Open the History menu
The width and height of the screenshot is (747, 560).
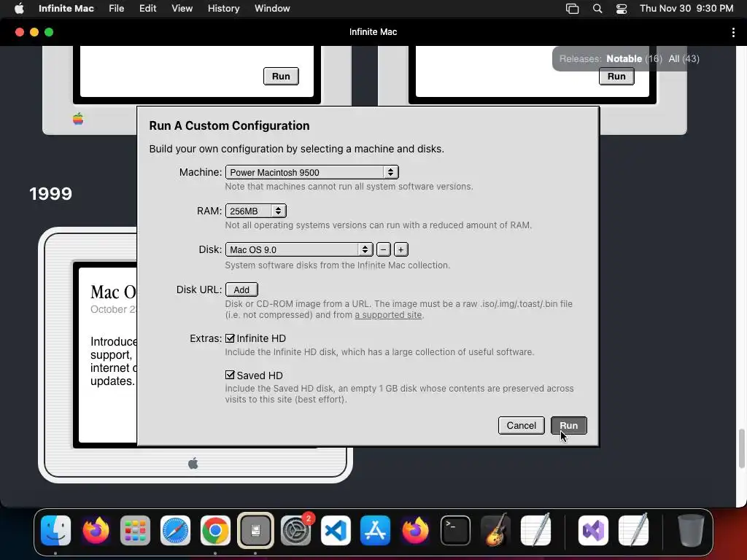click(223, 8)
